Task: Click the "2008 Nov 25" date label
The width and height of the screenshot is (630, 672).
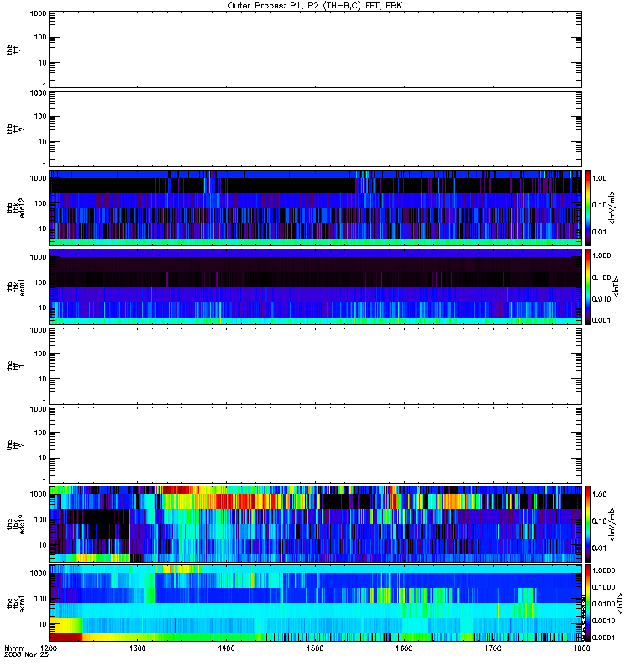Action: [x=26, y=655]
